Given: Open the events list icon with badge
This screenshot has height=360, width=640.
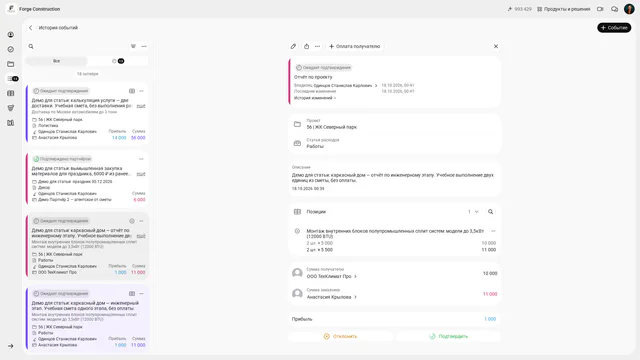Looking at the screenshot, I should pos(12,78).
